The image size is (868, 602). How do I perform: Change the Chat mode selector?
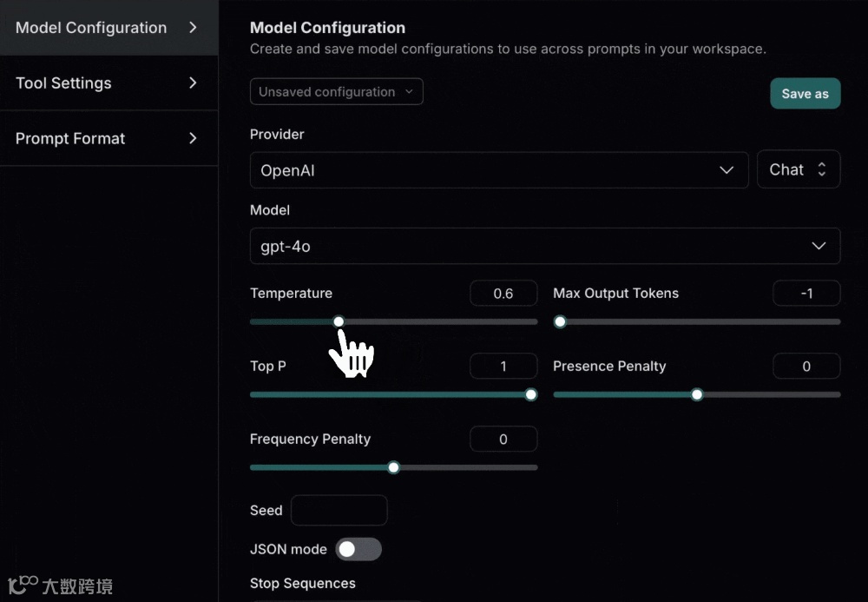point(799,170)
